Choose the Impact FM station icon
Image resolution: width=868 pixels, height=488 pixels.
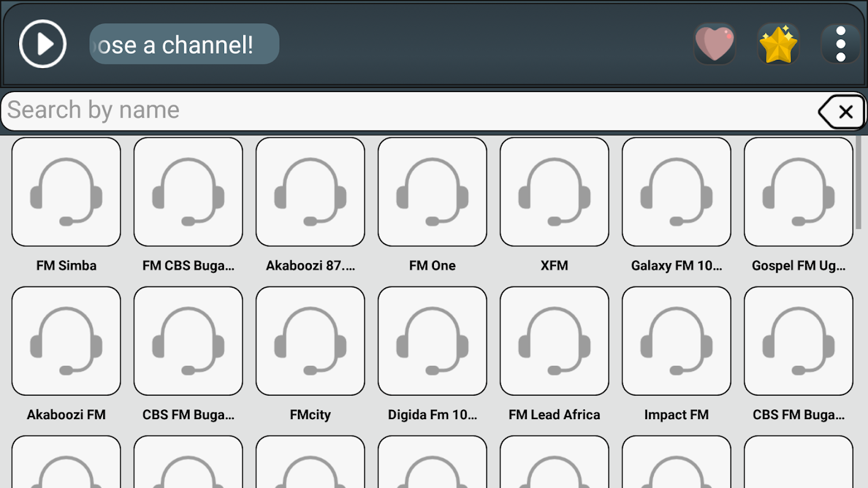click(677, 341)
